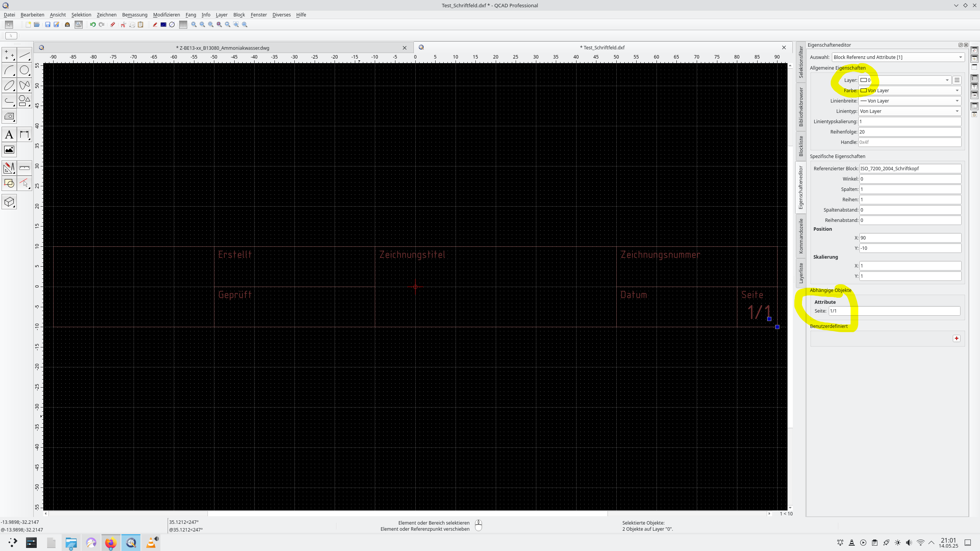Open the Layerliste side tab
This screenshot has width=980, height=551.
(801, 273)
